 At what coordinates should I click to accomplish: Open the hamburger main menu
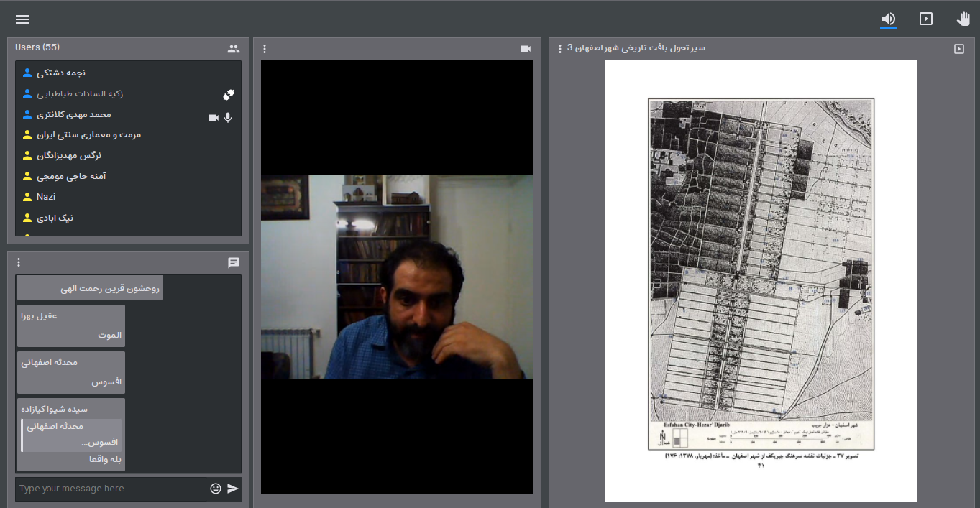(22, 19)
